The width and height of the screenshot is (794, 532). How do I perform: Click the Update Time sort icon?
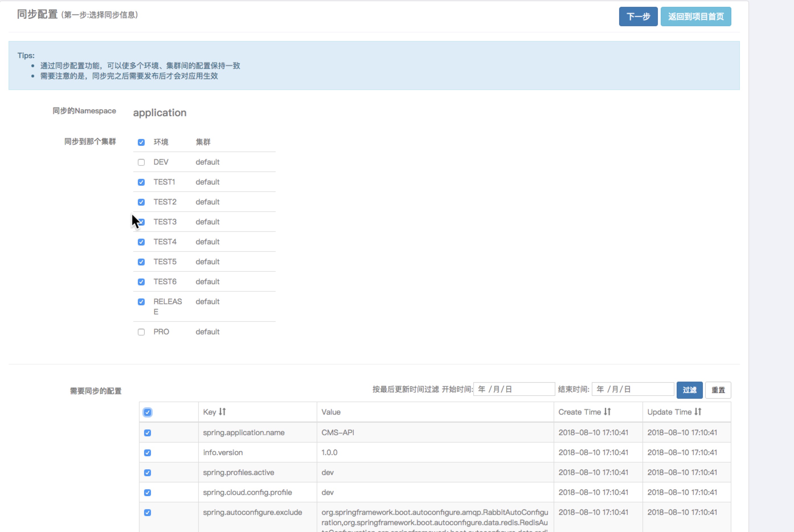point(698,412)
